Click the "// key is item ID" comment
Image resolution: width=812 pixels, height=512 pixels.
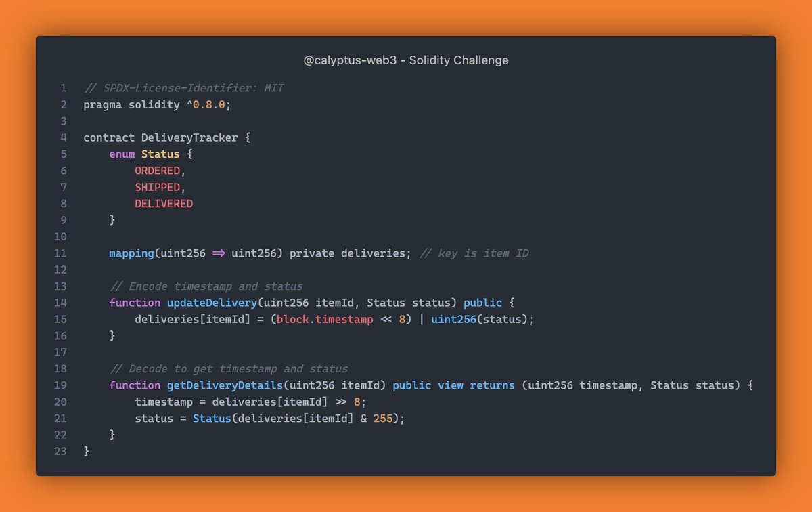pyautogui.click(x=474, y=253)
